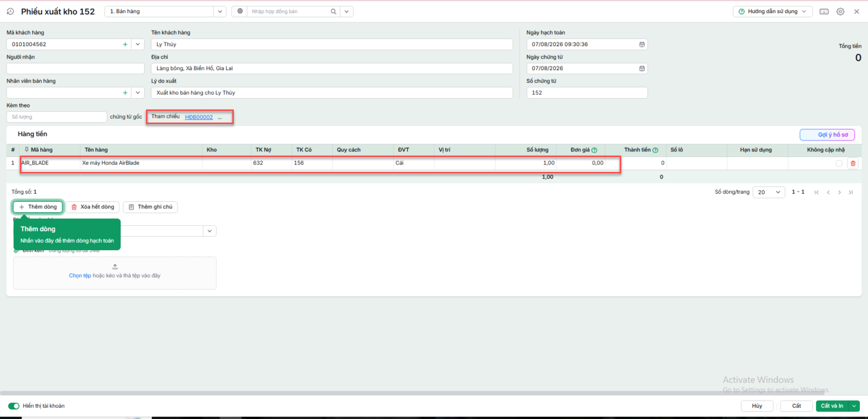
Task: Go to the first page of rows
Action: click(816, 192)
